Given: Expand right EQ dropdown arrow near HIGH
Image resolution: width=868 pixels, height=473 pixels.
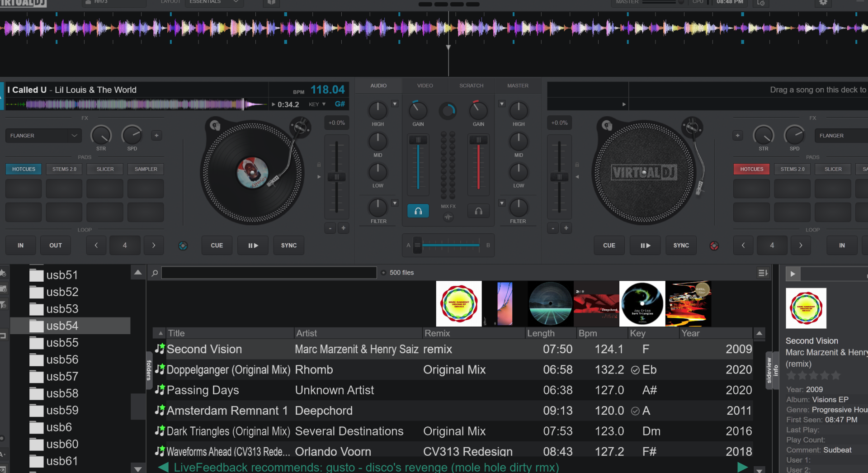Looking at the screenshot, I should [501, 104].
